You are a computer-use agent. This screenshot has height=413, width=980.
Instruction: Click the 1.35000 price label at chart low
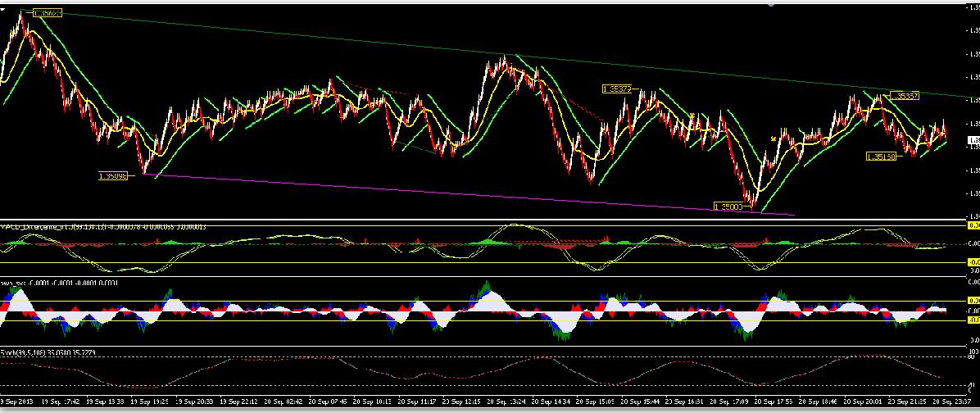pyautogui.click(x=730, y=206)
